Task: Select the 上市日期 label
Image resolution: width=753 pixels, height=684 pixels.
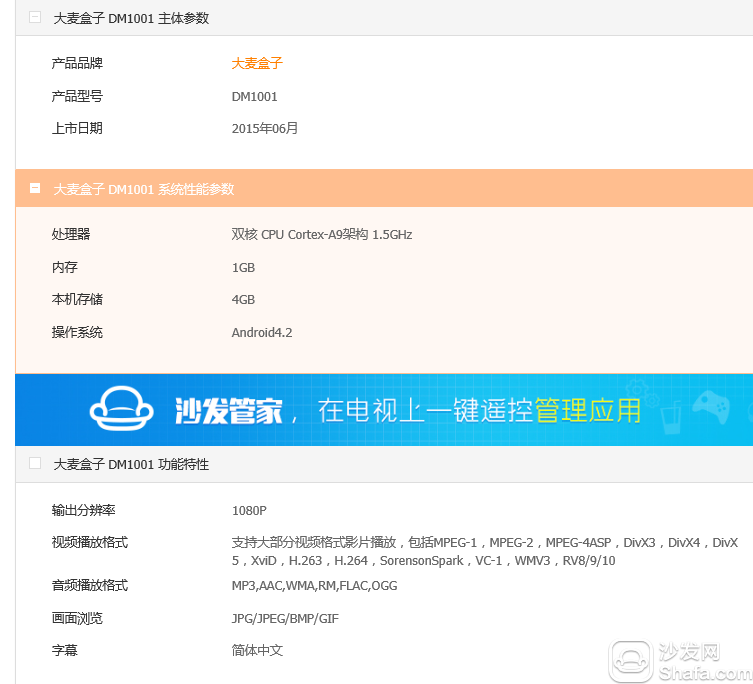Action: (x=77, y=129)
